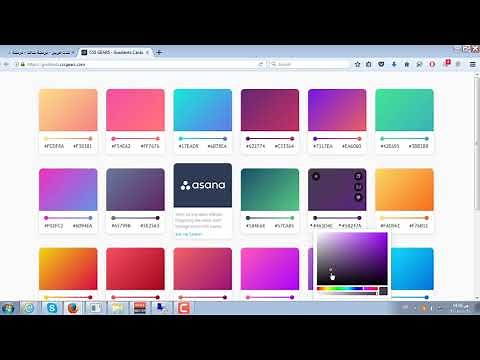480x360 pixels.
Task: Open a new tab with plus button
Action: tap(159, 52)
